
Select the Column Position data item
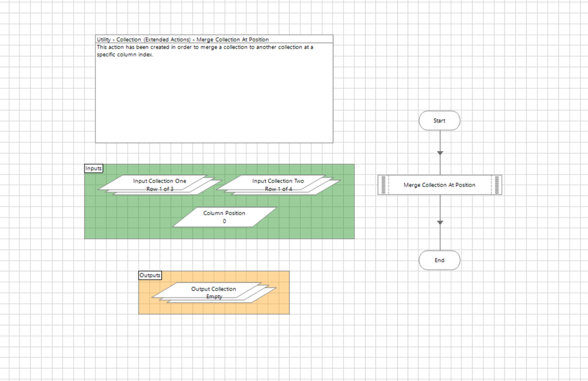tap(224, 217)
